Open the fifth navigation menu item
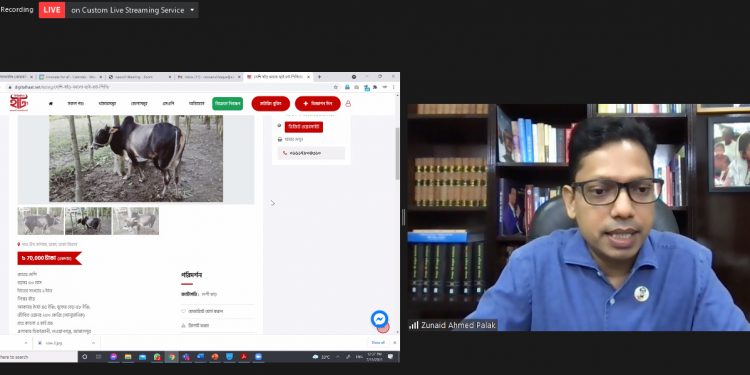Screen dimensions: 750x375 [168, 103]
